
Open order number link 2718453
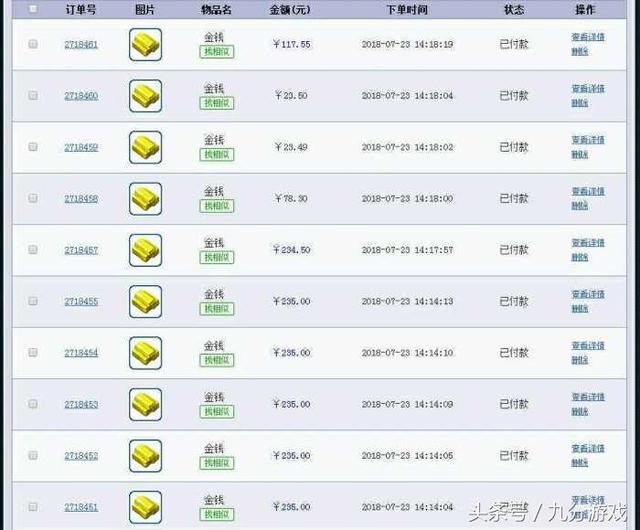[81, 405]
